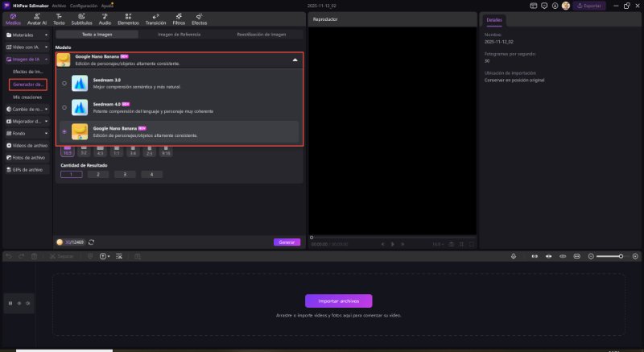Switch to Imagen de Referencia tab
The height and width of the screenshot is (352, 644).
point(179,35)
